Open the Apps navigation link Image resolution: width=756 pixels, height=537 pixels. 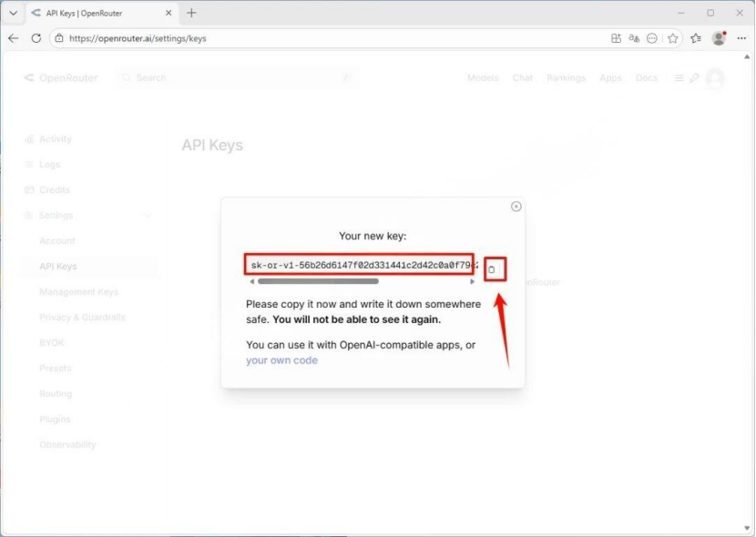coord(610,78)
